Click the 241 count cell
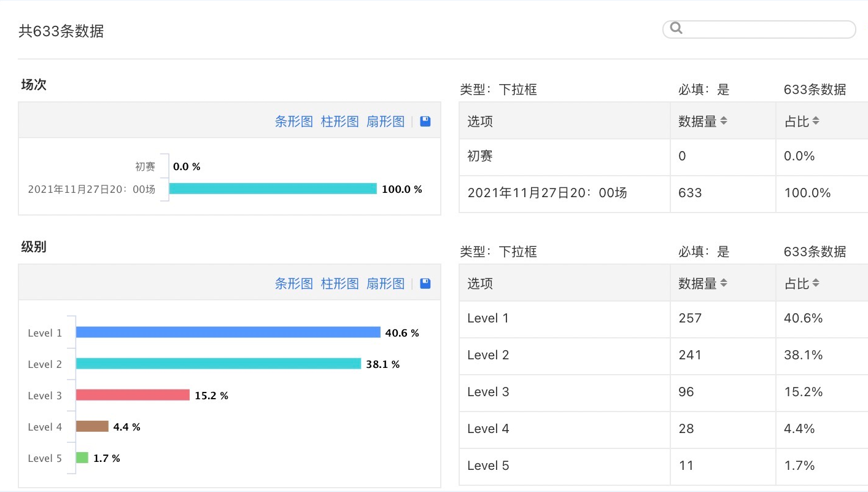The width and height of the screenshot is (868, 492). (x=723, y=356)
